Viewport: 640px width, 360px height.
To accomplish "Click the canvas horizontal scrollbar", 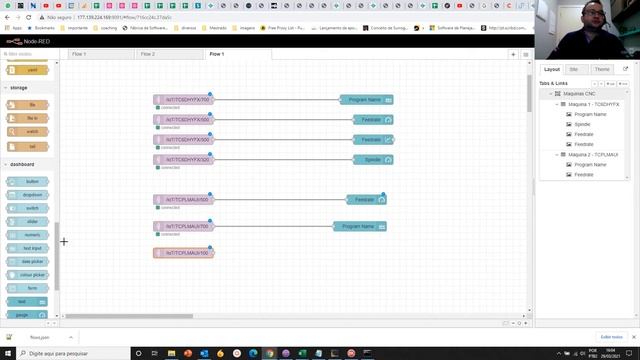I will pyautogui.click(x=129, y=316).
